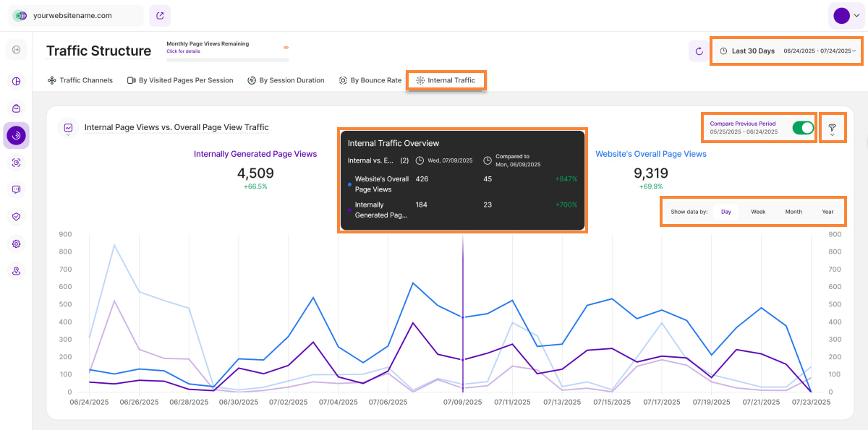Click the shield sidebar icon
868x430 pixels.
point(17,216)
